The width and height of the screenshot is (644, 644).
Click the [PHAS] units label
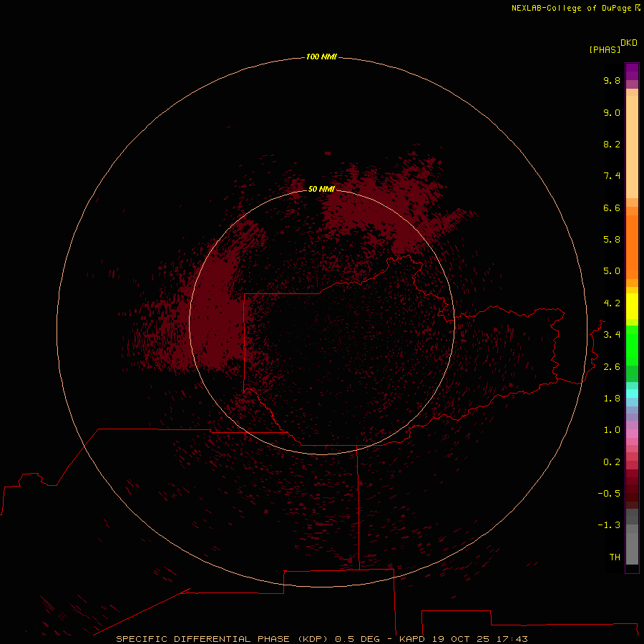[605, 49]
